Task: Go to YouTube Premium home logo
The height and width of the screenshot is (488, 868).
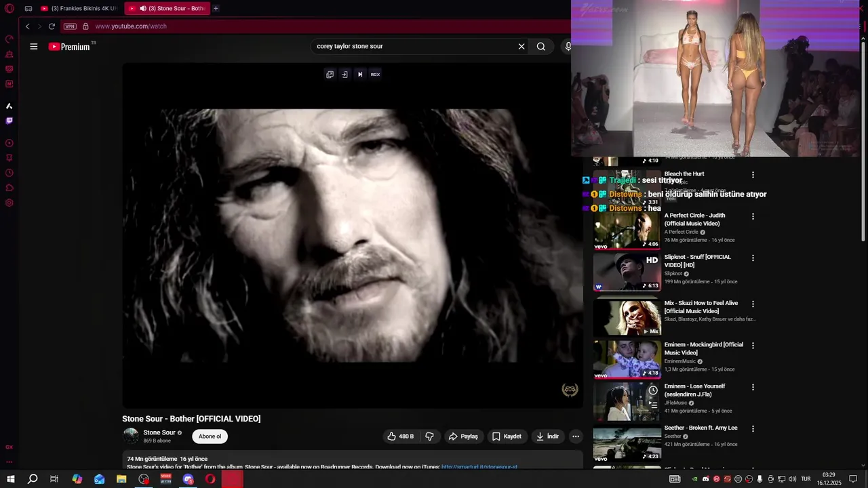Action: pos(69,47)
